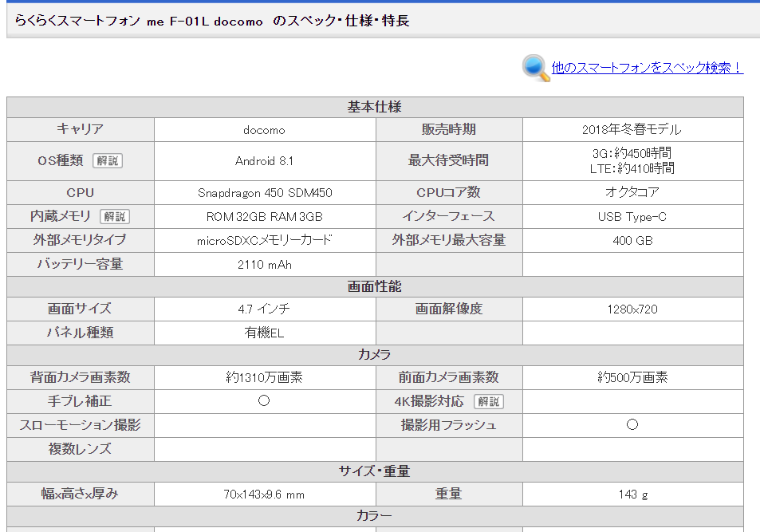Open the 解説 explanation for 4K撮影対応
This screenshot has width=760, height=532.
point(489,401)
